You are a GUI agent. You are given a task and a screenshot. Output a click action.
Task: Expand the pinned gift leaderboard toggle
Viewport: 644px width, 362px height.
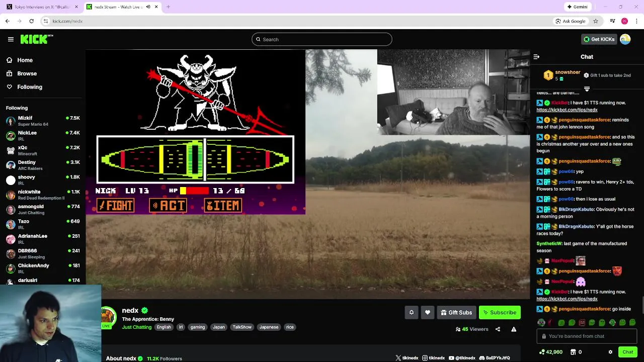pos(587,89)
